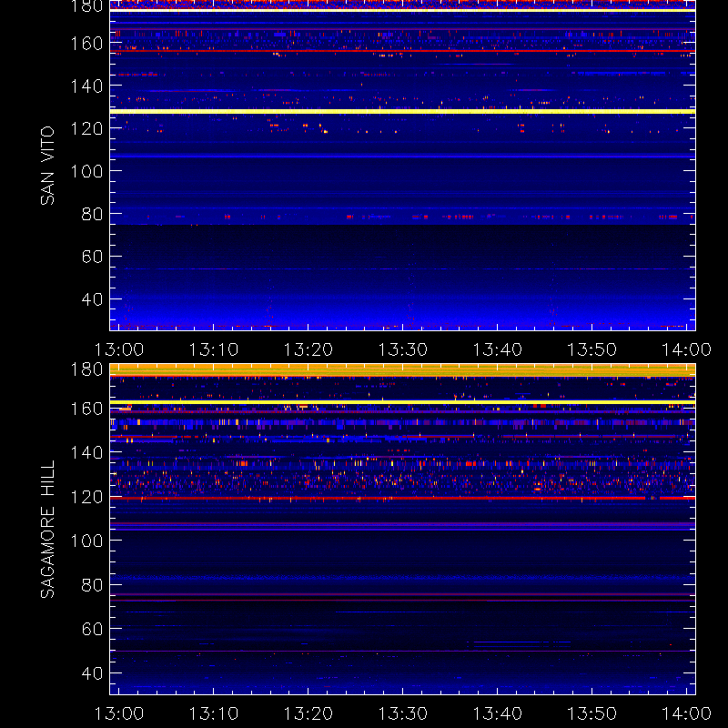Click 13:20 time label under San Vito plot
The image size is (728, 728).
[308, 349]
